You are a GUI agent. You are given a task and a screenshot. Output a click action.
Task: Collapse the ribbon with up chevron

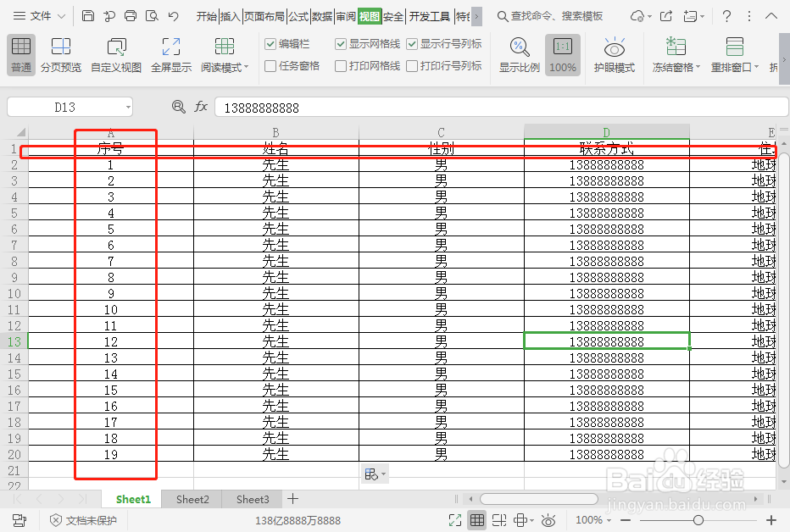point(771,16)
